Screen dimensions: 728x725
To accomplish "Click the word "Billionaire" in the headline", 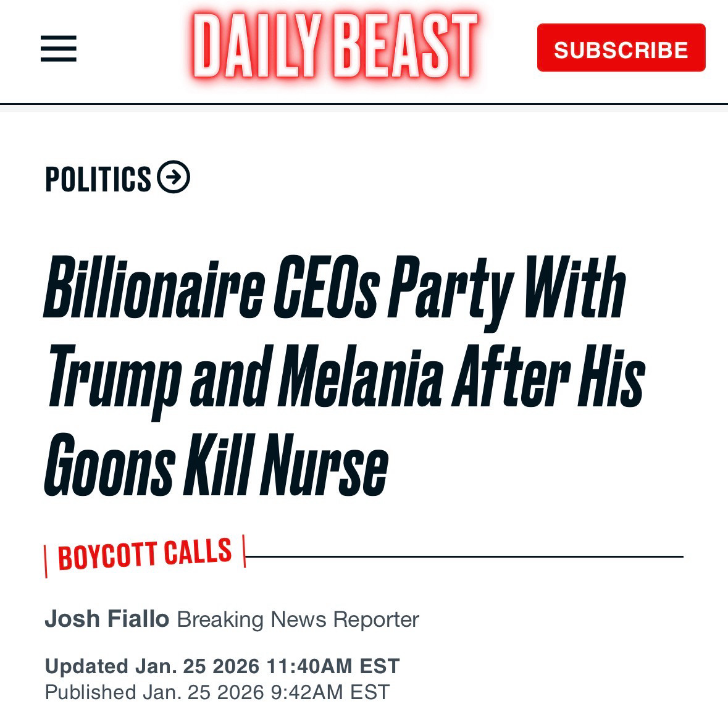I will (x=154, y=289).
